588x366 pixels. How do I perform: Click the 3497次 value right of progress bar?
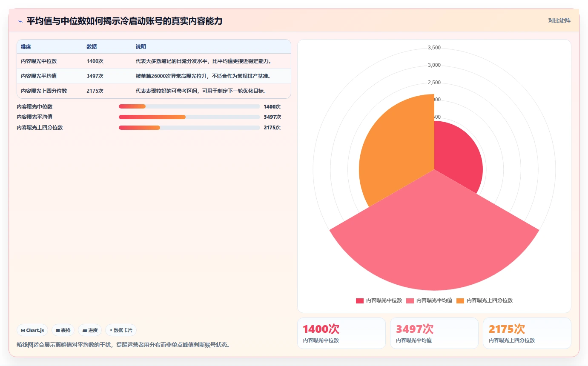tap(272, 117)
